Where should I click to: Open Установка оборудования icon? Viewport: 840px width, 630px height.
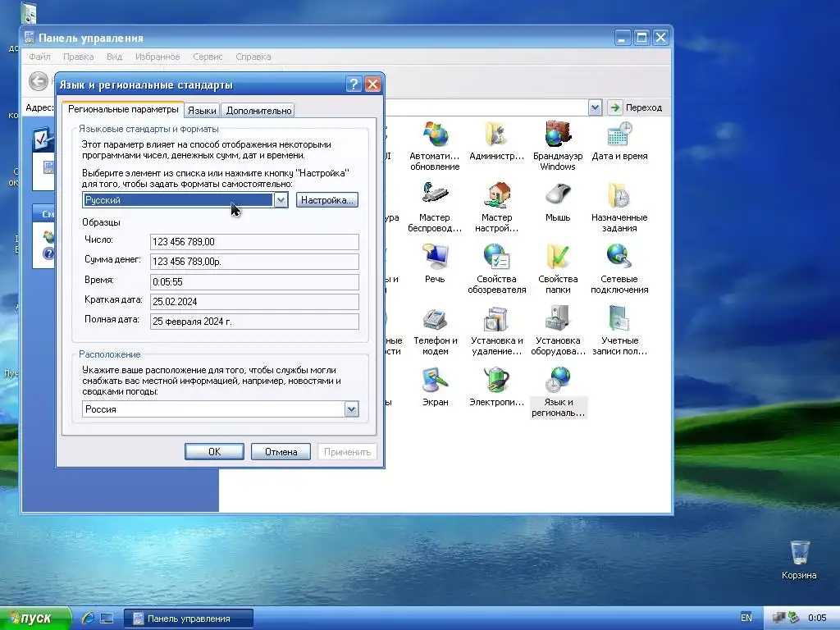coord(558,330)
